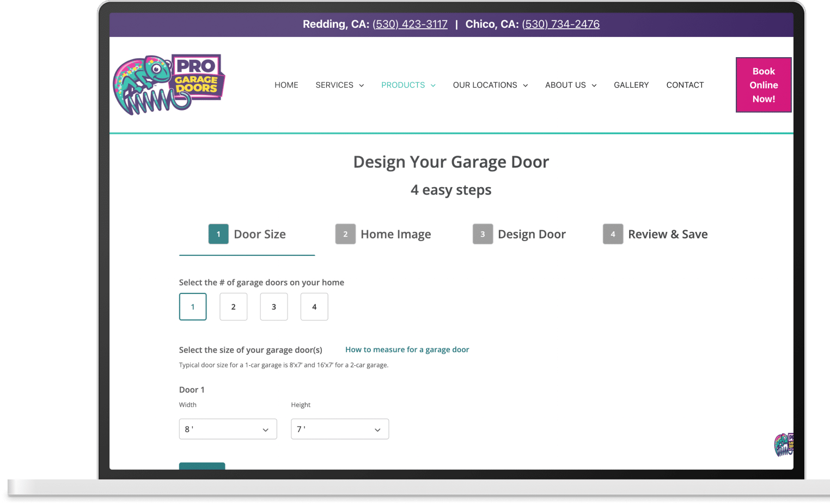Viewport: 830px width, 504px height.
Task: Expand the Services menu
Action: pyautogui.click(x=339, y=85)
